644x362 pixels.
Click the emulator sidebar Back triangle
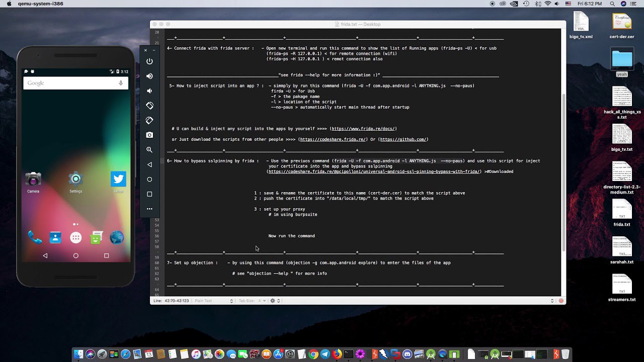pos(149,164)
